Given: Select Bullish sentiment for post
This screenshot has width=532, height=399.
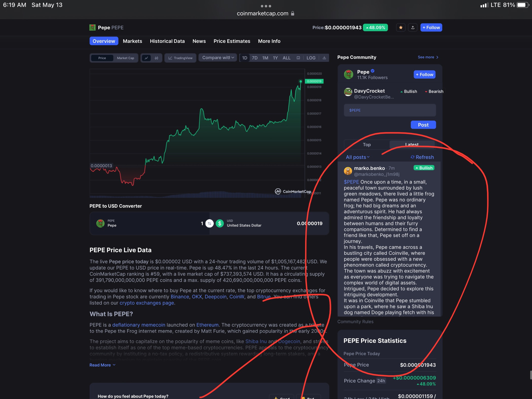Looking at the screenshot, I should (x=409, y=91).
